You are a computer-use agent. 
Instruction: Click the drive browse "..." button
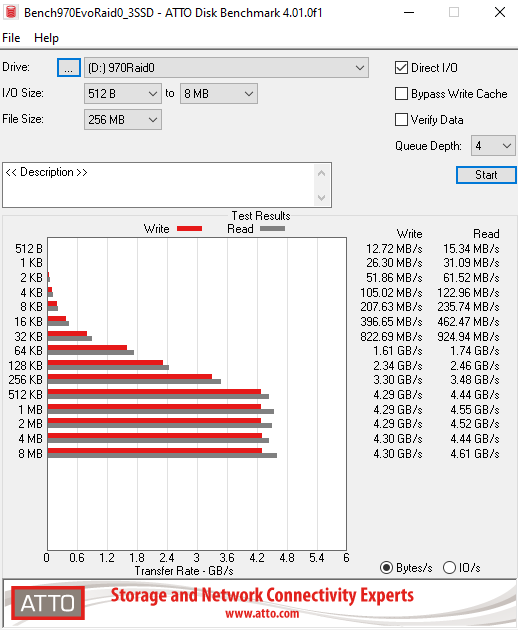(69, 68)
